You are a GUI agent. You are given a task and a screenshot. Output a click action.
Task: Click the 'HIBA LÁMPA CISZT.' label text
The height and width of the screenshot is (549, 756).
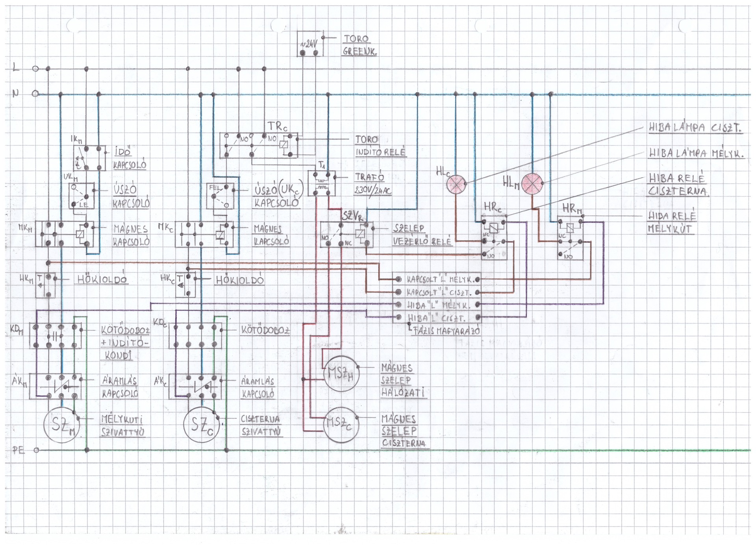point(695,128)
